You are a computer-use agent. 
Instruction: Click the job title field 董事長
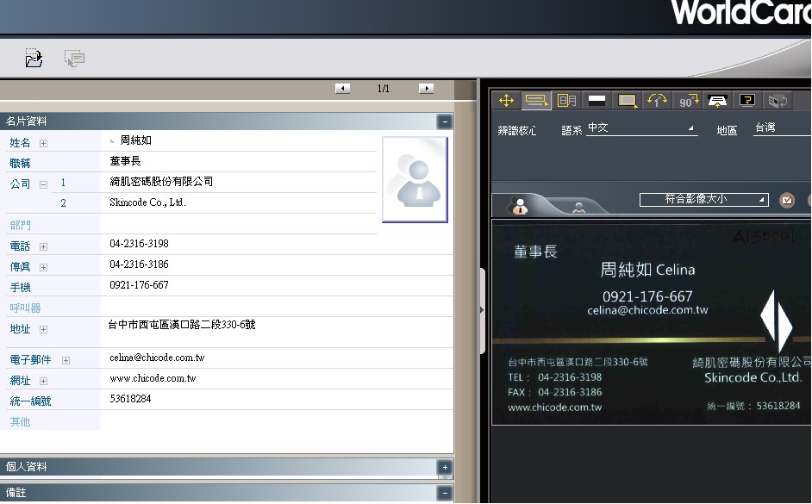coord(239,161)
